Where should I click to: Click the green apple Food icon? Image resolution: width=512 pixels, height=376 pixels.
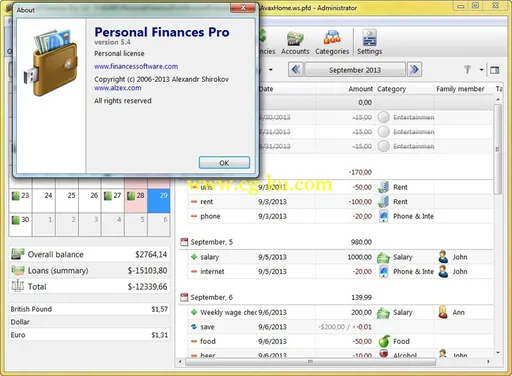[x=384, y=341]
